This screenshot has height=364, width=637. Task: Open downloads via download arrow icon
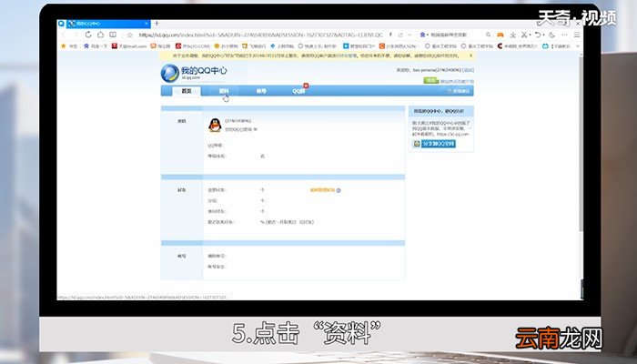(513, 35)
